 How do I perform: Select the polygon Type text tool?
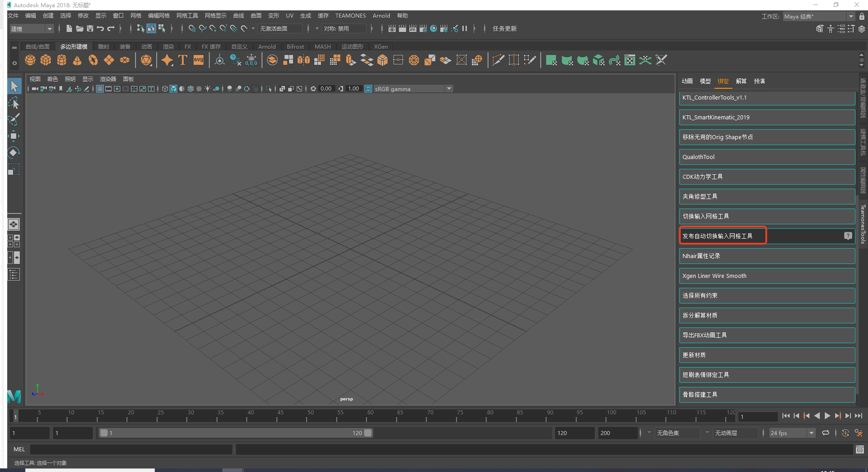click(x=183, y=60)
